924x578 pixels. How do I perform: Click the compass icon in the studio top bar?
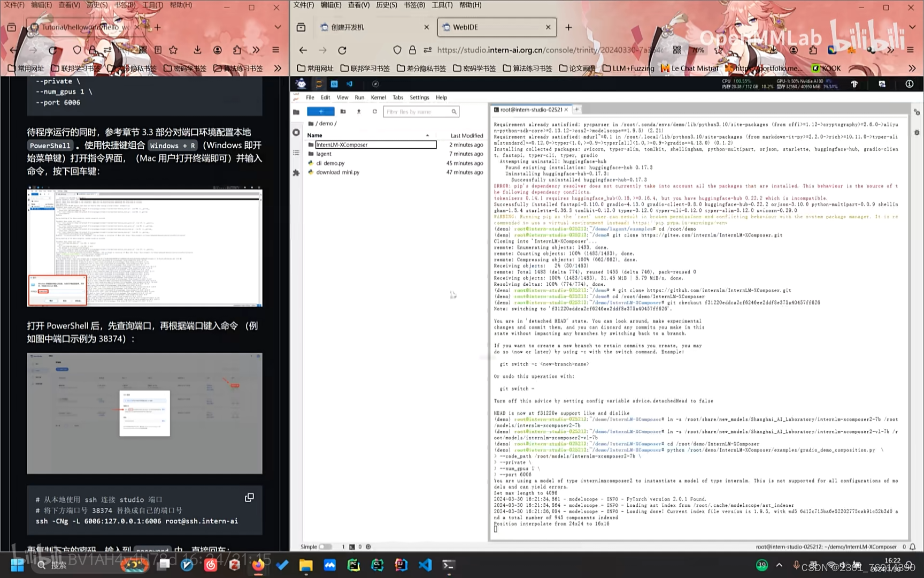(375, 84)
